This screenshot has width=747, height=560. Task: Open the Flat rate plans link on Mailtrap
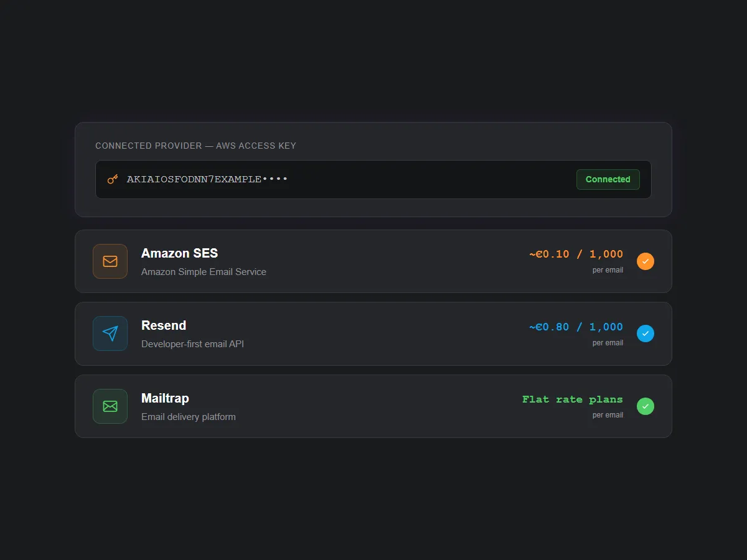tap(572, 399)
